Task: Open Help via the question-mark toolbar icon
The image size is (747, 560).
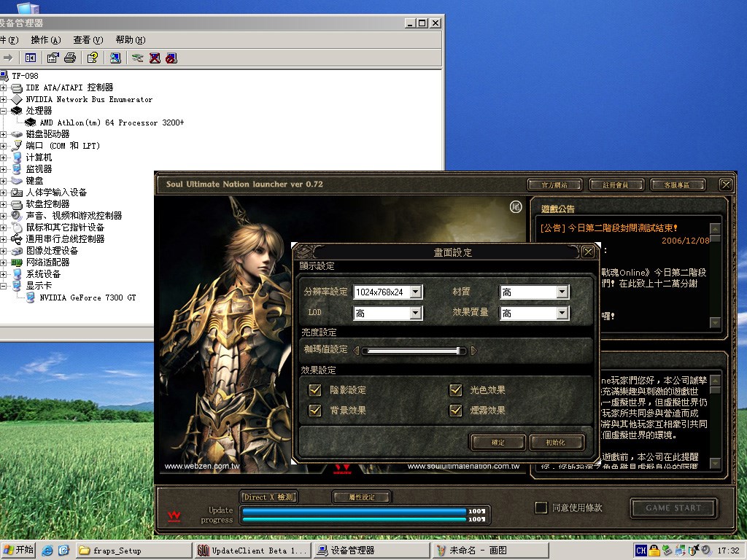Action: (x=93, y=58)
